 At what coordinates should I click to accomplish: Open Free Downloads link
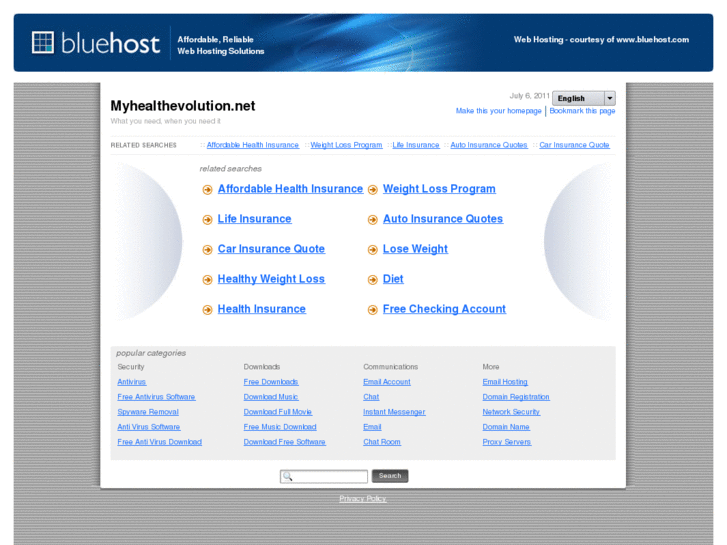coord(271,382)
